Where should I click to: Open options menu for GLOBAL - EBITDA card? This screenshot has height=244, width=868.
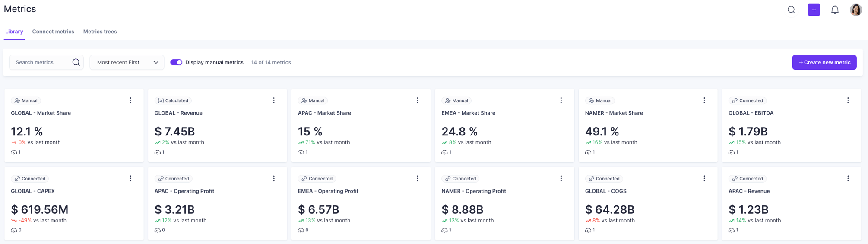[x=848, y=100]
